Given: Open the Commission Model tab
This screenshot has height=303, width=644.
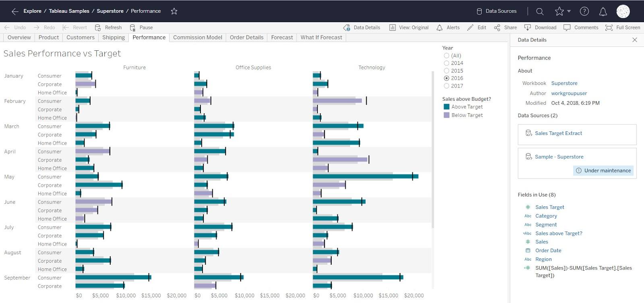Looking at the screenshot, I should [x=198, y=37].
